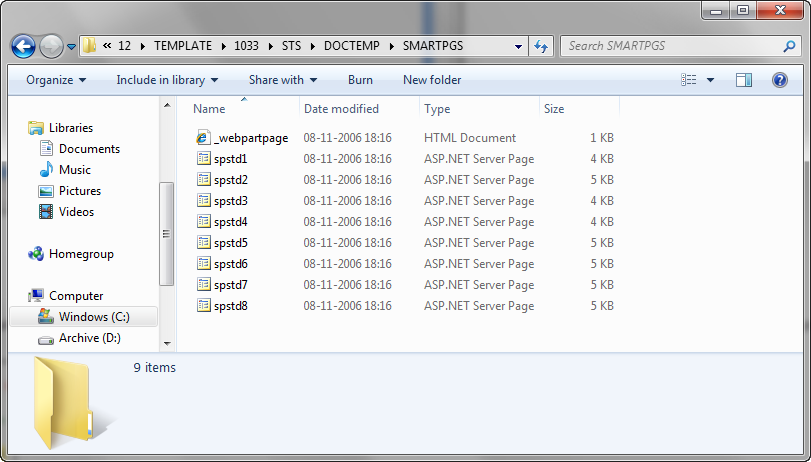Open the Share with menu
811x462 pixels.
[282, 80]
